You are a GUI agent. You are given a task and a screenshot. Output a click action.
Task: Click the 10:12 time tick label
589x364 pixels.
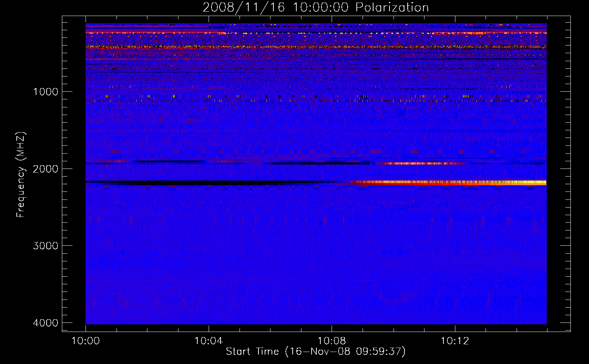[455, 341]
